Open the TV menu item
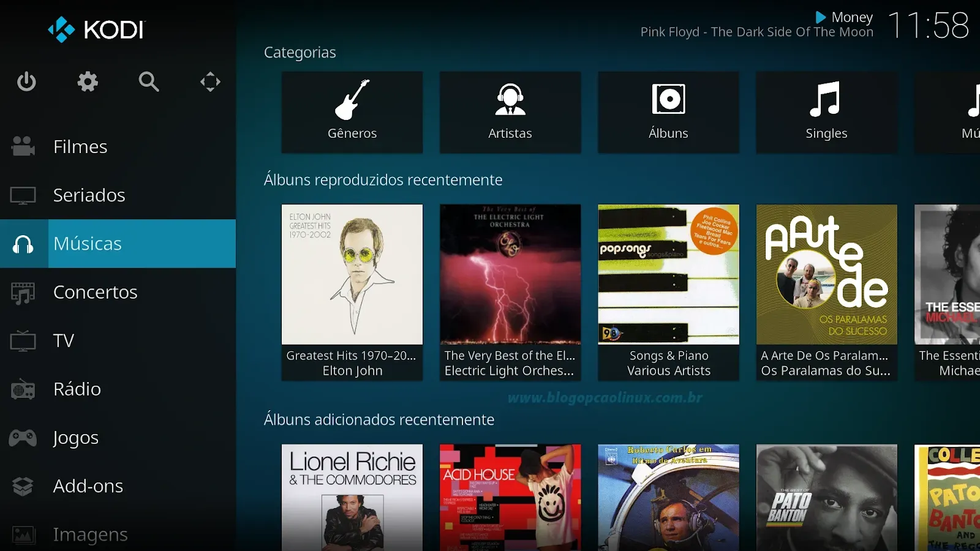Screen dimensions: 980x551 click(x=118, y=340)
